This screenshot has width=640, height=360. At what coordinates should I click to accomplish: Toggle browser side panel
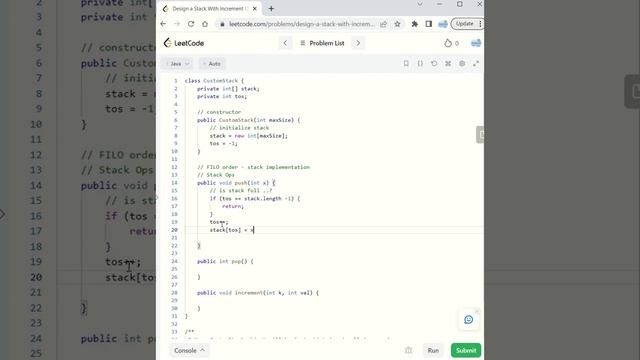429,24
